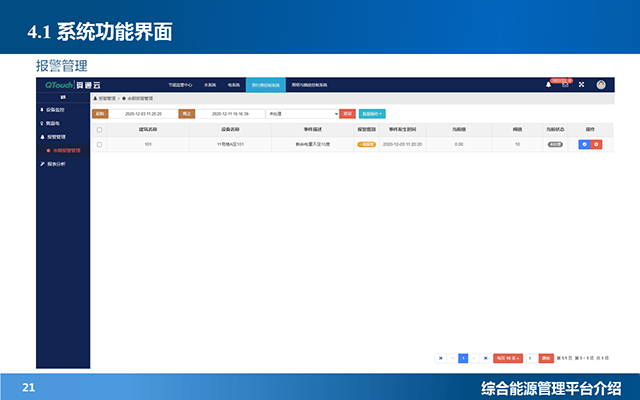Image resolution: width=640 pixels, height=400 pixels.
Task: Go to the previous page arrow
Action: point(452,358)
